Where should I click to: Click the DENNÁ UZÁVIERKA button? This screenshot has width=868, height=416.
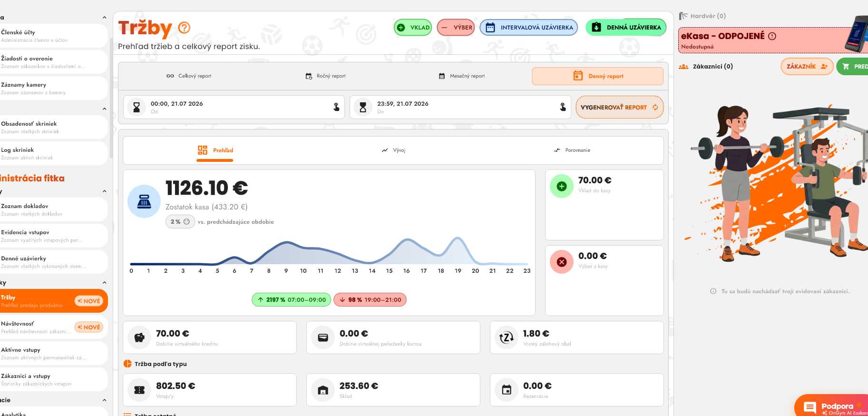pyautogui.click(x=626, y=28)
